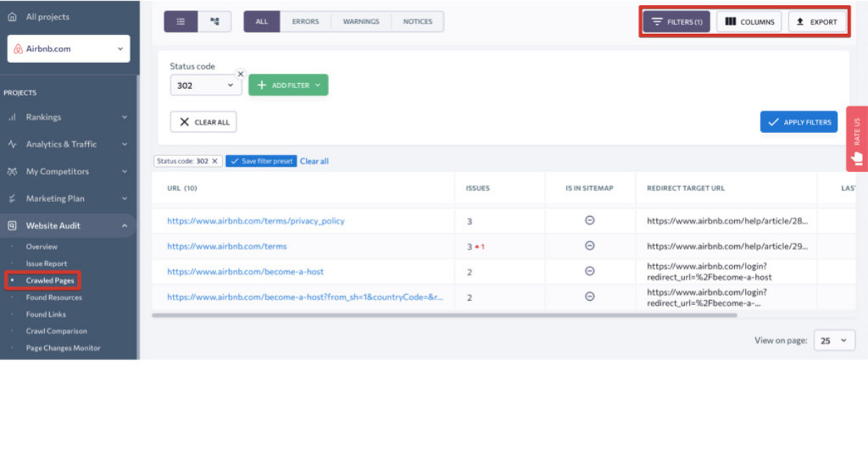This screenshot has height=454, width=868.
Task: Remove the Status code filter with X icon
Action: (241, 74)
